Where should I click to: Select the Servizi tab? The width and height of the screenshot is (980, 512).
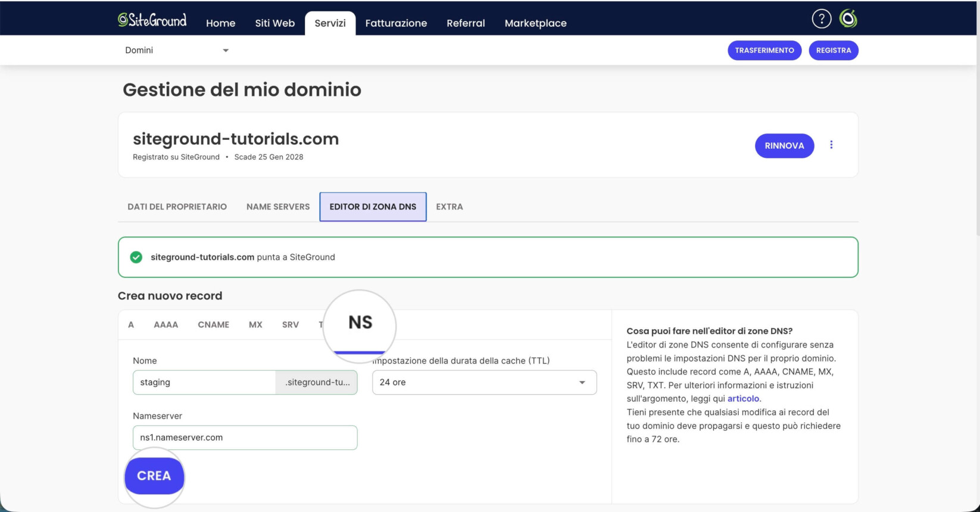(330, 23)
